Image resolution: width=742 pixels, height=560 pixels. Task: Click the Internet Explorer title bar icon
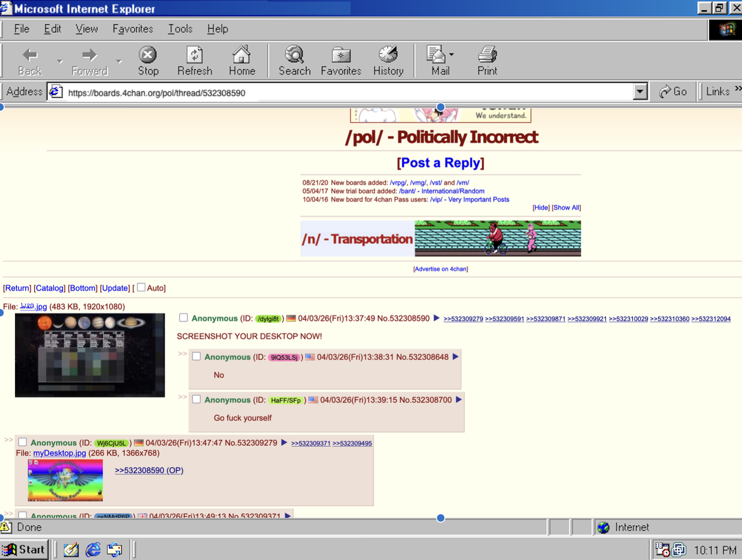(x=6, y=8)
